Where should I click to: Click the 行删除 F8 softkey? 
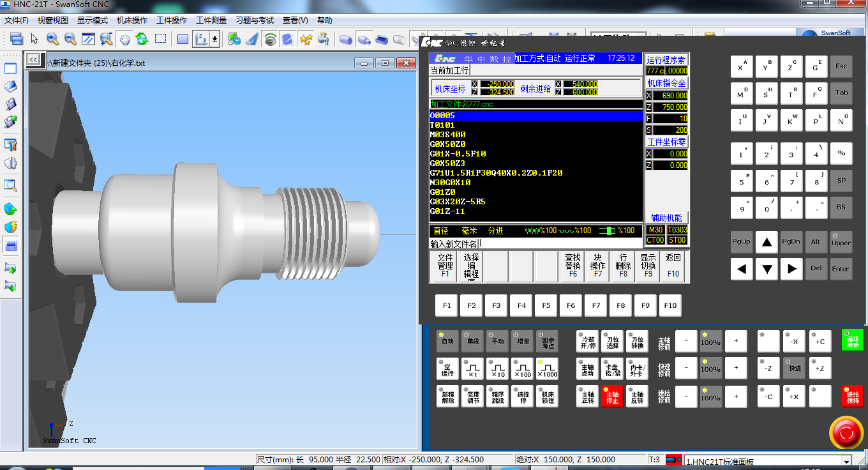coord(623,266)
